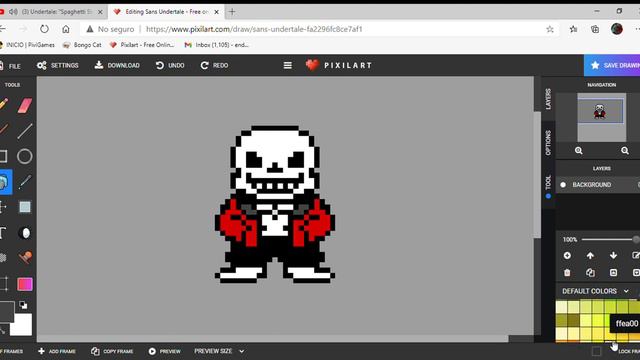Add a new frame
This screenshot has height=360, width=640.
point(57,351)
